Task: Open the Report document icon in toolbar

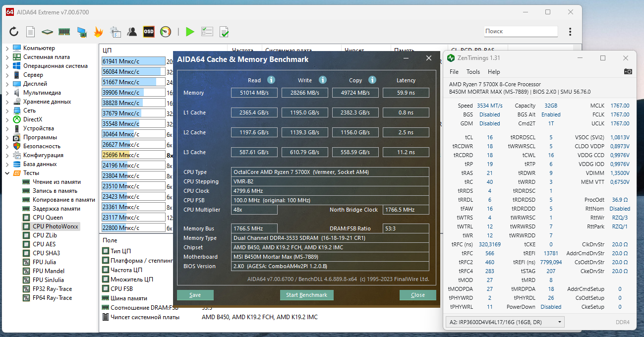Action: click(x=31, y=32)
